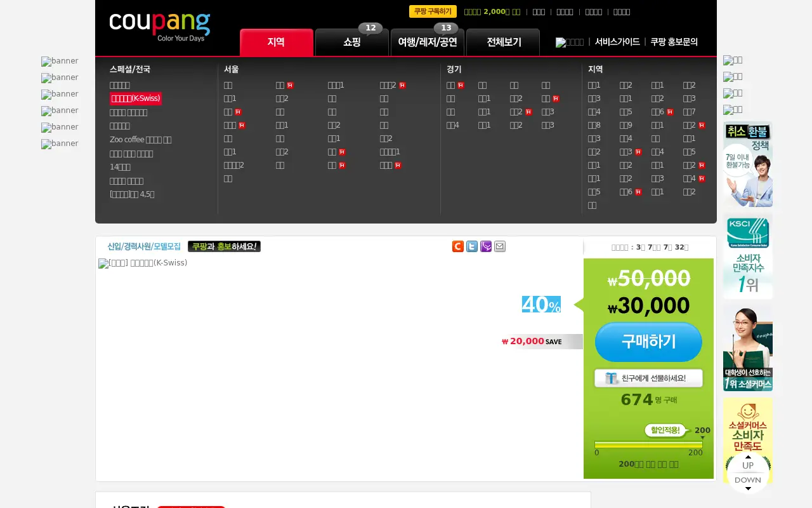The width and height of the screenshot is (812, 508).
Task: Share the deal on Twitter
Action: 472,246
